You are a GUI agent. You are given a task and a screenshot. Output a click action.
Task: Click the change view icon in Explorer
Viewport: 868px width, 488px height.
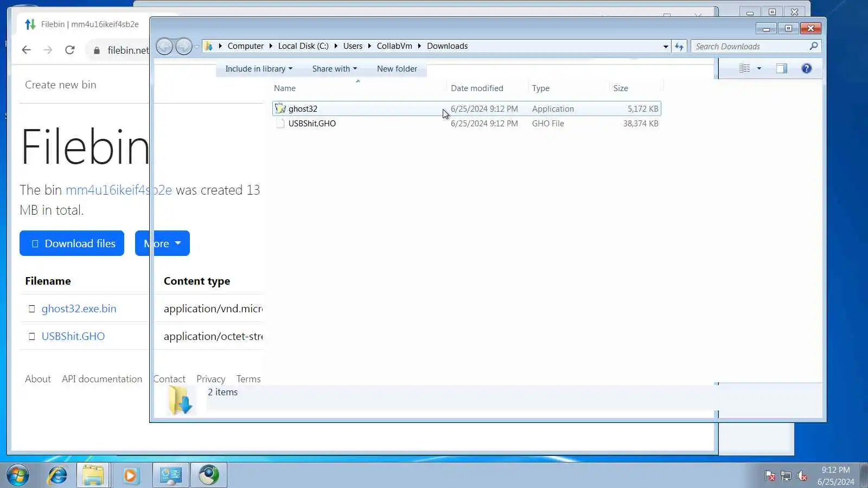click(745, 68)
